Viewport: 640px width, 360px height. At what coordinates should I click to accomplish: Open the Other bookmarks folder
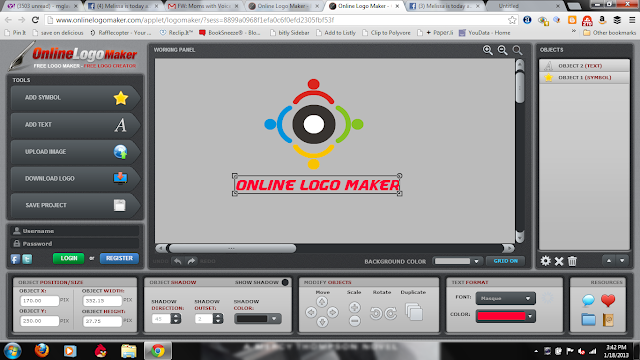click(609, 33)
